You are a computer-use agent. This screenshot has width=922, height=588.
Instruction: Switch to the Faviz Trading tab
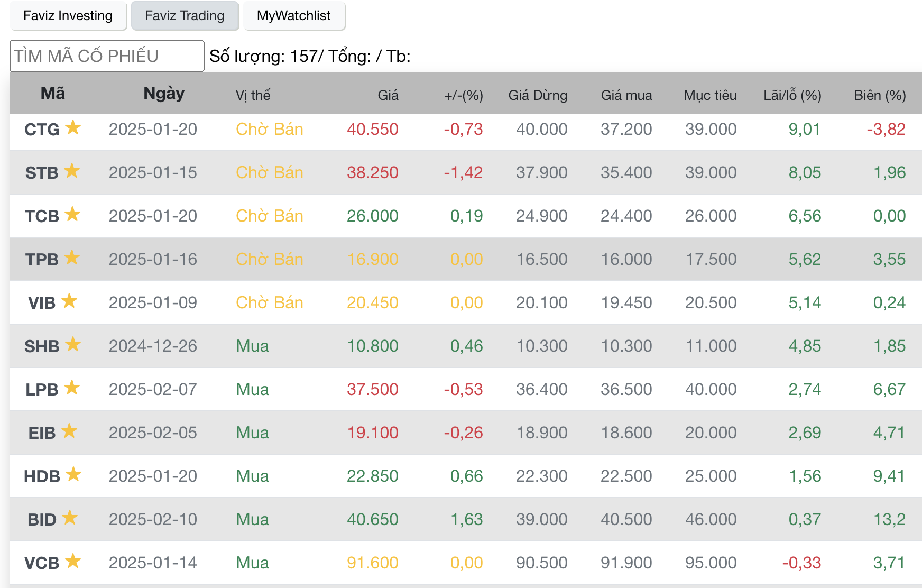(x=185, y=16)
